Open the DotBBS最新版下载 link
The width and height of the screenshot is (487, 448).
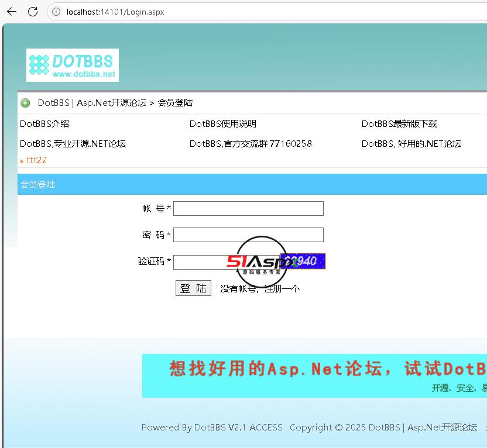(x=399, y=124)
